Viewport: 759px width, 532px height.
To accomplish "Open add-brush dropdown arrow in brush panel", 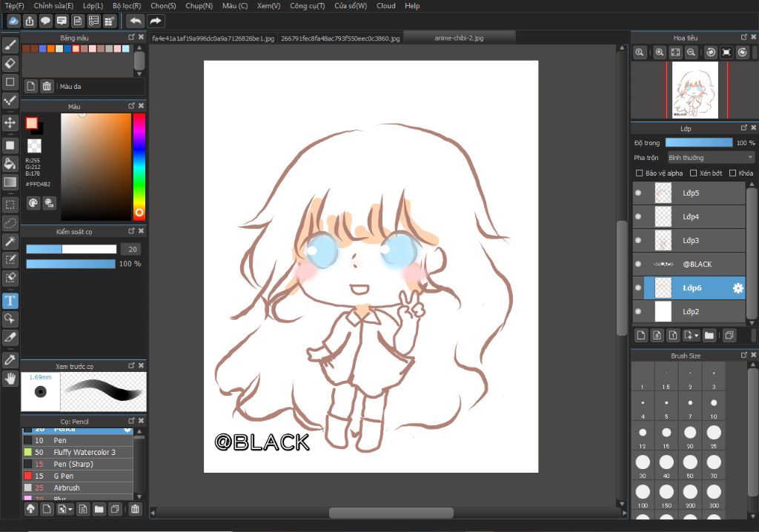I will coord(70,509).
